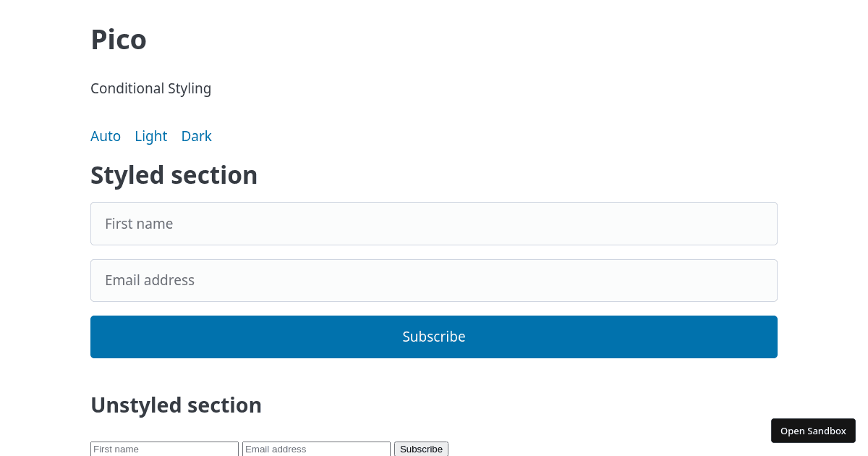Click the Conditional Styling subtitle
This screenshot has width=868, height=456.
(x=150, y=88)
